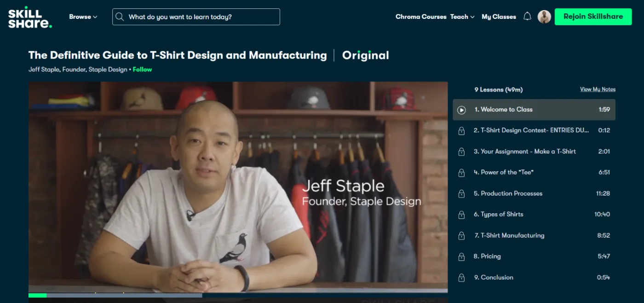The image size is (644, 303).
Task: Select lesson 2 T-Shirt Design Contest
Action: [x=534, y=130]
